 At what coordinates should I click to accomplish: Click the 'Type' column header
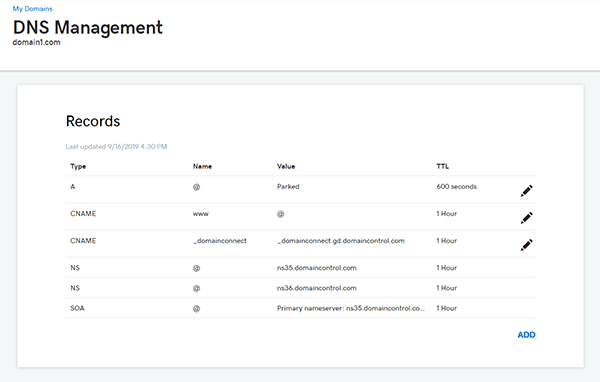tap(78, 167)
